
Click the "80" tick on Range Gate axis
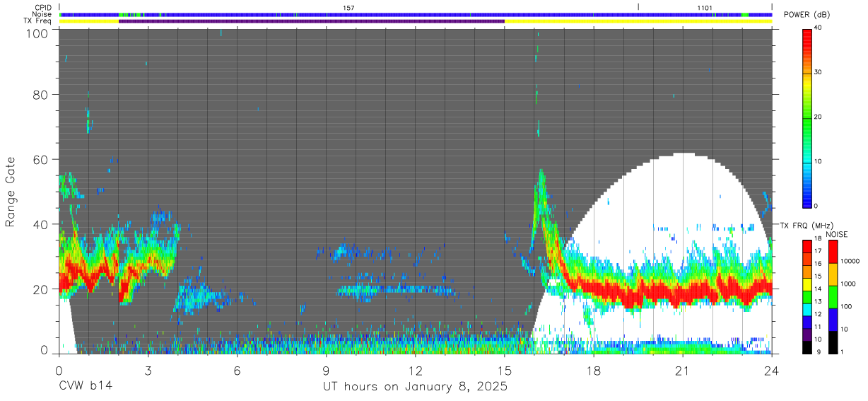42,94
